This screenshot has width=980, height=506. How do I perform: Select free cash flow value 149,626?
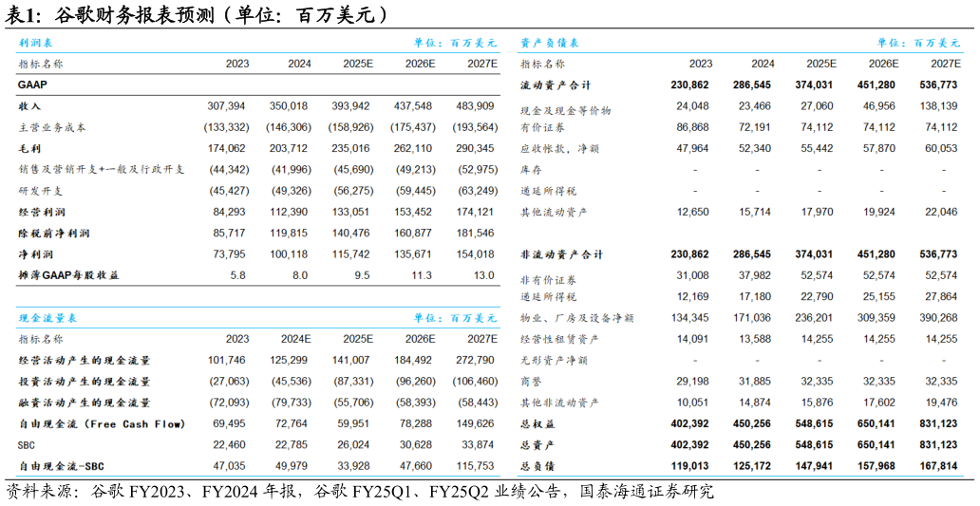click(477, 423)
